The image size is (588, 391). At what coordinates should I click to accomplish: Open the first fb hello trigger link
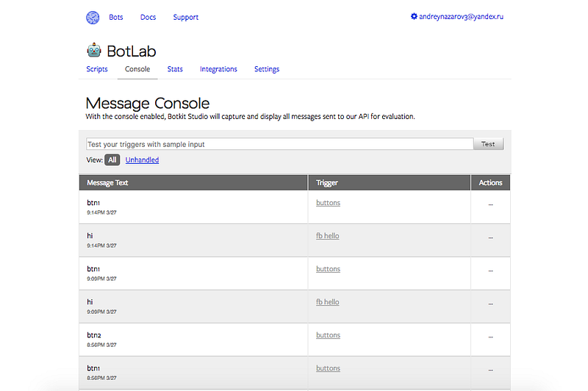click(x=327, y=236)
